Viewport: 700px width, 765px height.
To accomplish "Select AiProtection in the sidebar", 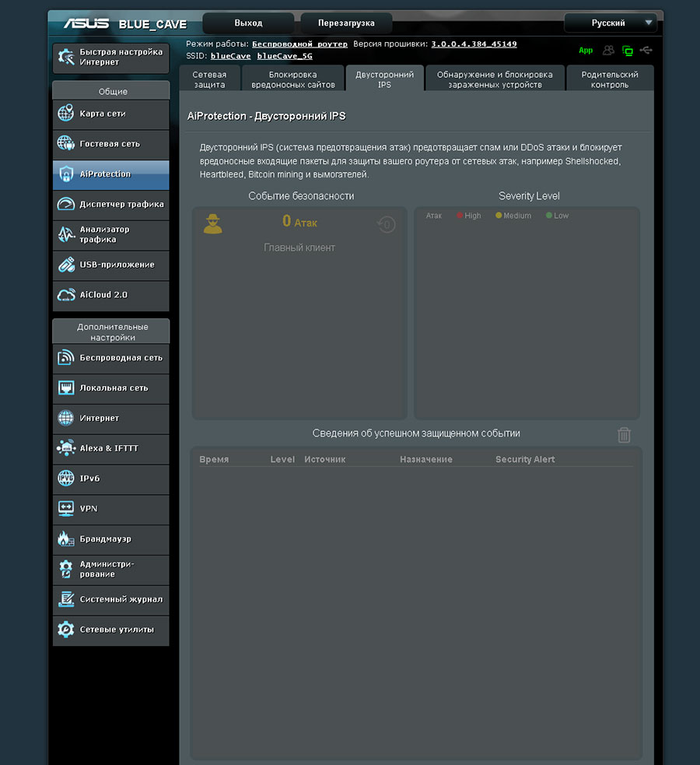I will coord(110,174).
